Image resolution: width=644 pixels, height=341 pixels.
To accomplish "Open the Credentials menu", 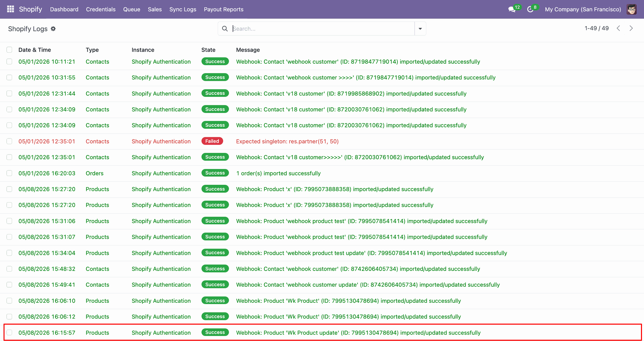I will 101,9.
